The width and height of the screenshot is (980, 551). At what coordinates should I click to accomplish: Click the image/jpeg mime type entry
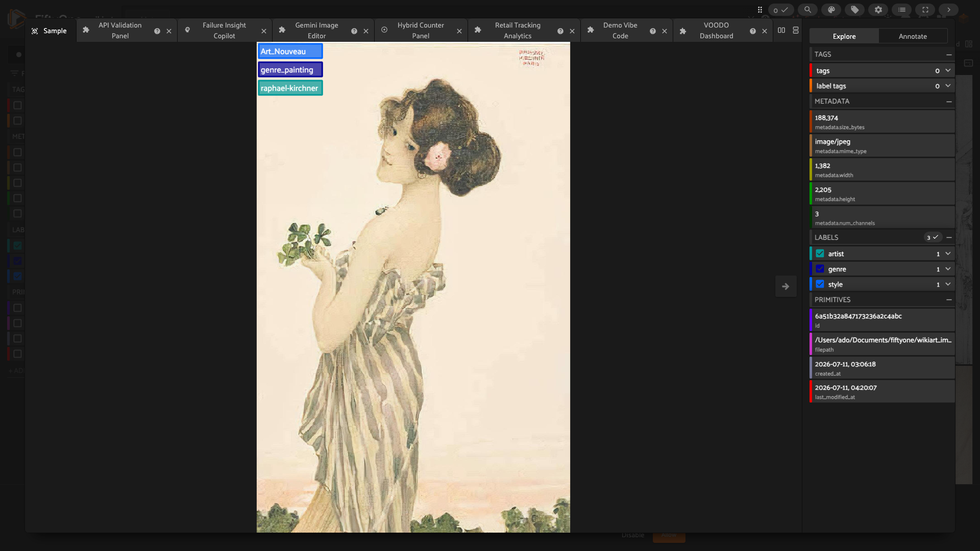click(x=882, y=146)
